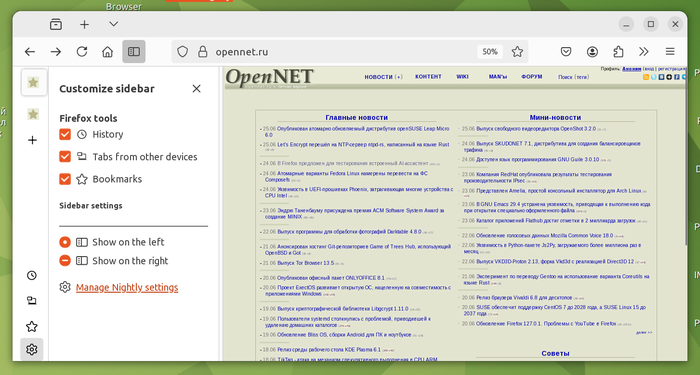Click the 50% zoom level indicator
The image size is (700, 375).
(x=490, y=52)
